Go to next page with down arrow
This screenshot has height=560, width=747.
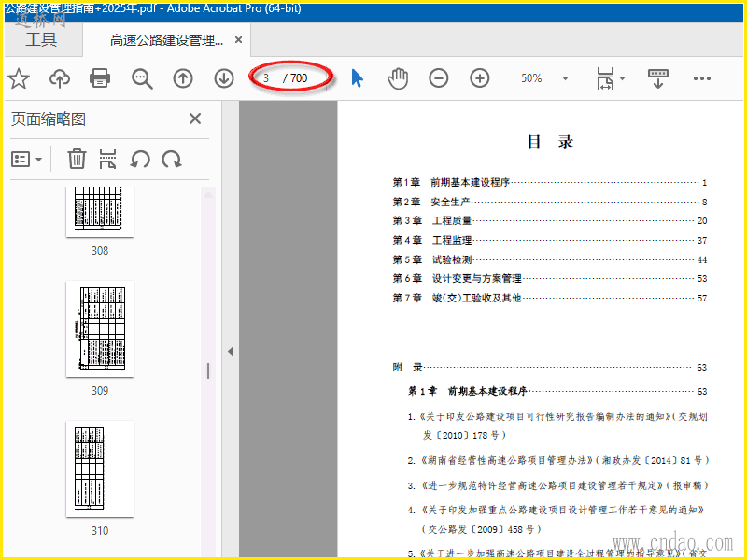(x=224, y=78)
